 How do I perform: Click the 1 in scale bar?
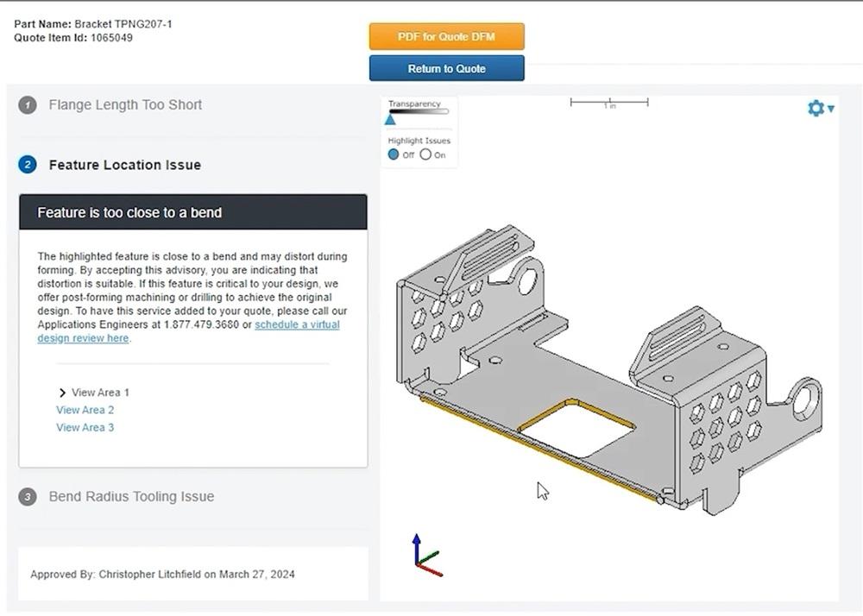(609, 103)
